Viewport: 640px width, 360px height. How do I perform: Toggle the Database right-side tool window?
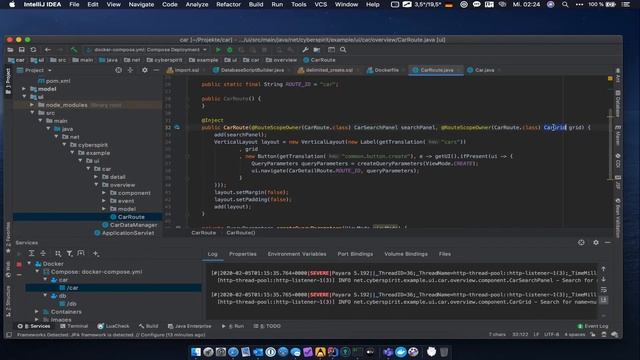(618, 103)
